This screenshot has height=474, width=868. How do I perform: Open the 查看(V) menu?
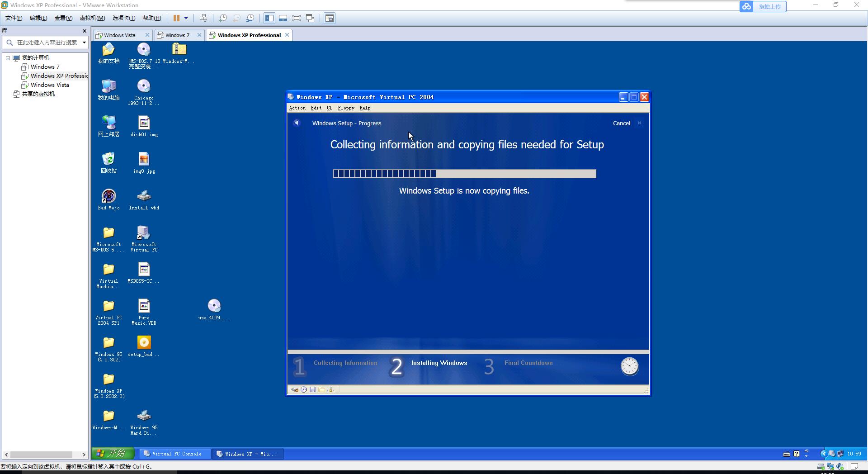[x=63, y=18]
